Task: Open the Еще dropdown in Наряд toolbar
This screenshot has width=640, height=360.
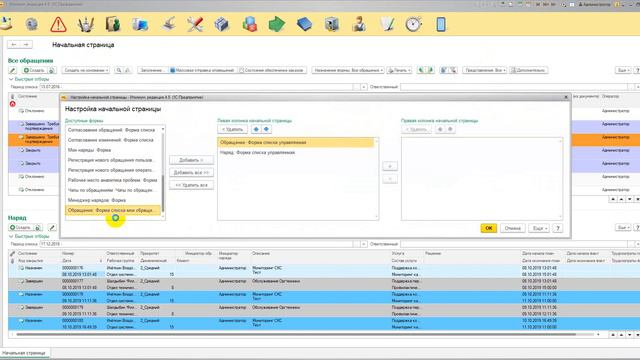Action: coord(623,227)
